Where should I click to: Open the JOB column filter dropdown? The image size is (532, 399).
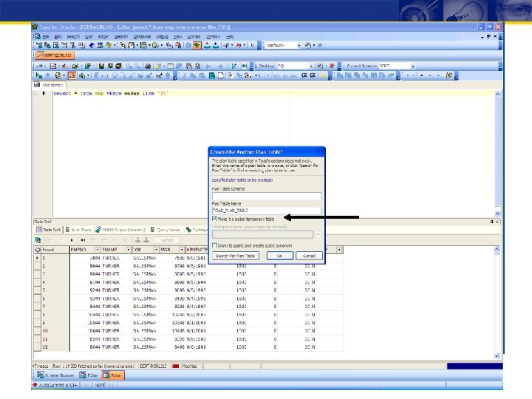(x=156, y=250)
